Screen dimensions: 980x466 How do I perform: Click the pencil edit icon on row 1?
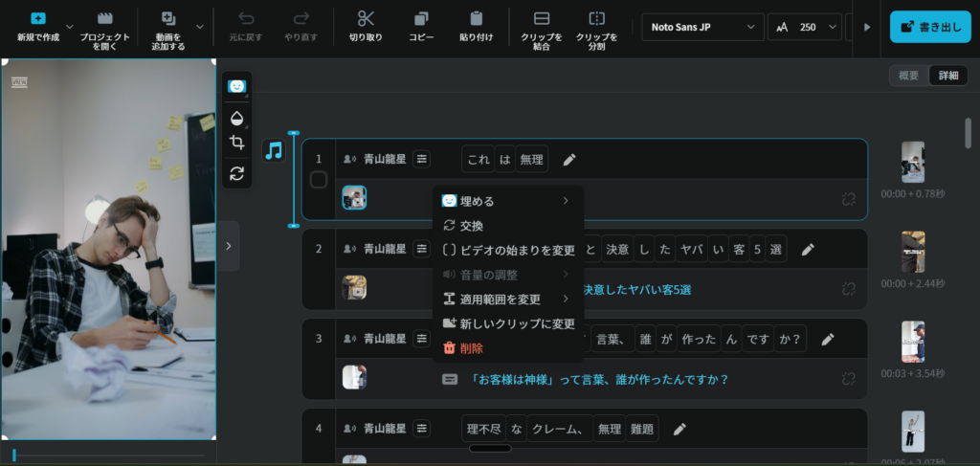click(569, 160)
